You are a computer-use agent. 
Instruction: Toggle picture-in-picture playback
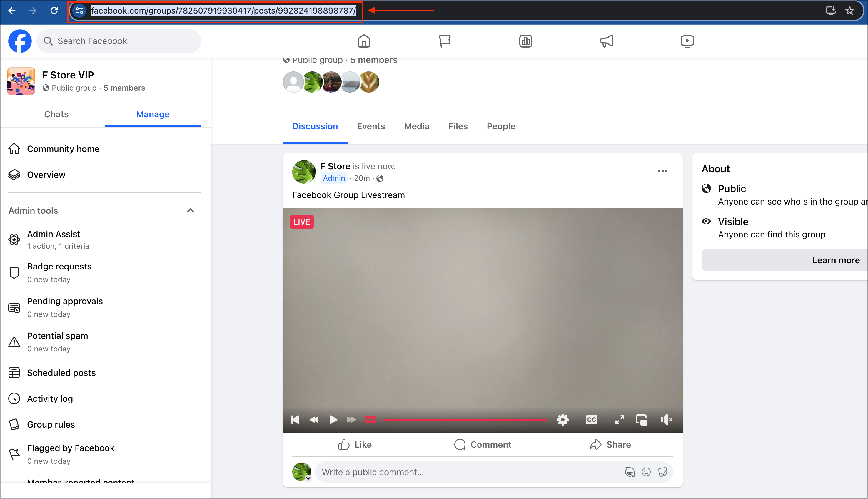[641, 419]
